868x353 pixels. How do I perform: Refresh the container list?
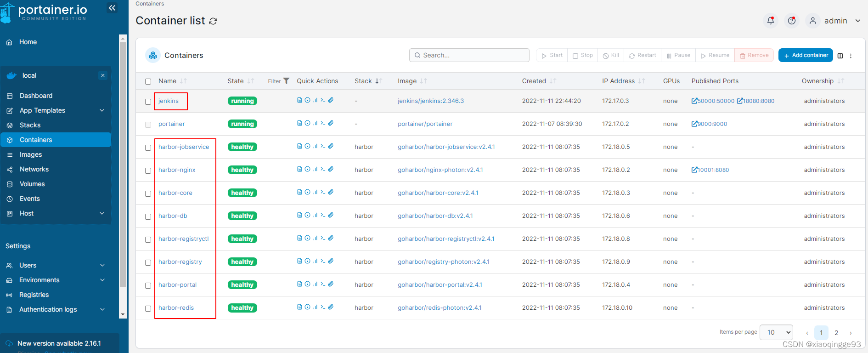coord(213,21)
